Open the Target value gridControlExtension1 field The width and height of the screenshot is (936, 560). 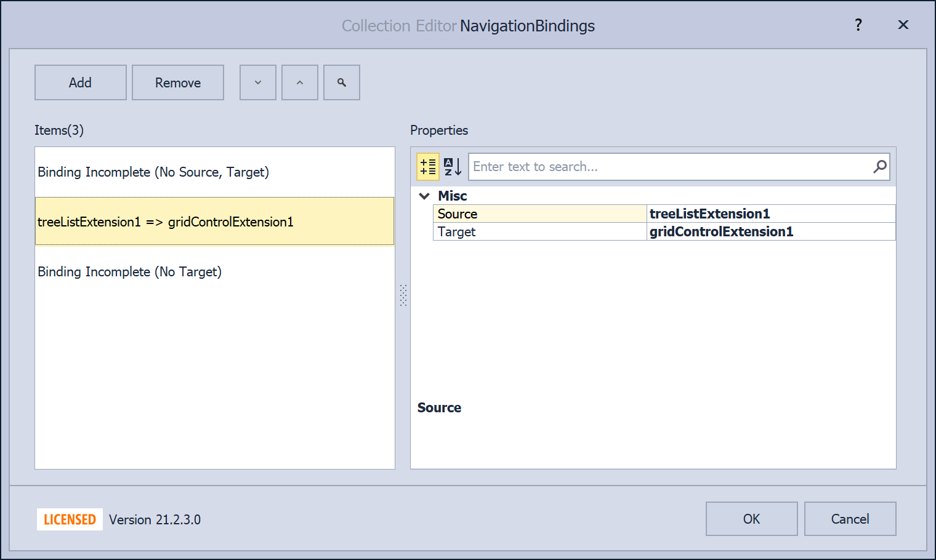coord(770,232)
